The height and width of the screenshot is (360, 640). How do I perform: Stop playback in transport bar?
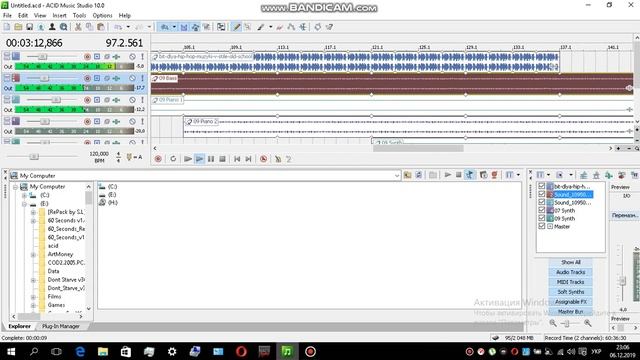(x=222, y=159)
